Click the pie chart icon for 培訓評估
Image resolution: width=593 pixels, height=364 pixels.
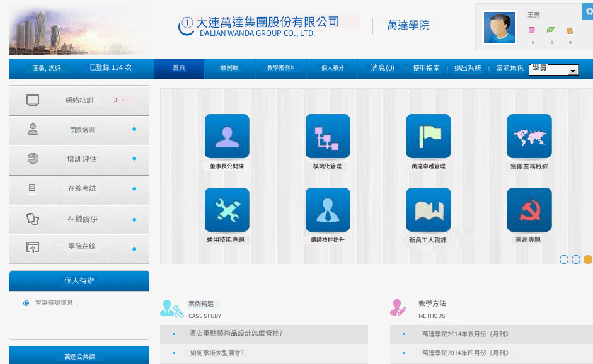tap(33, 158)
